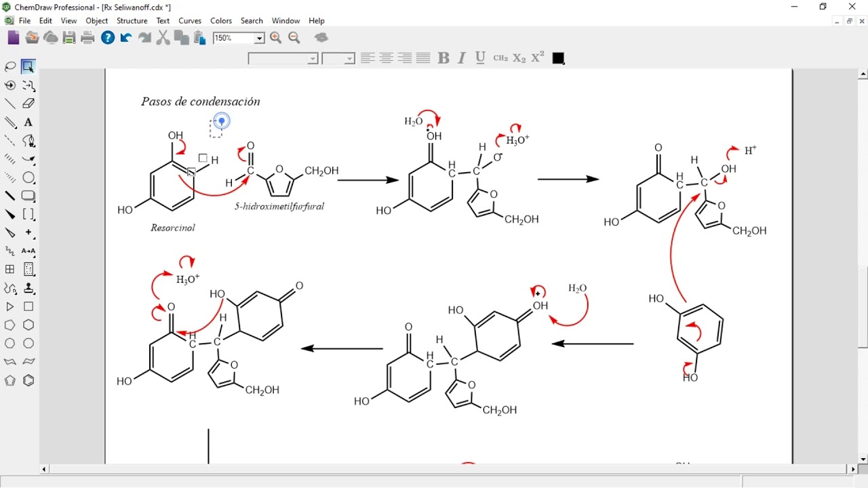Image resolution: width=868 pixels, height=488 pixels.
Task: Open the Help question-mark icon
Action: pos(108,38)
